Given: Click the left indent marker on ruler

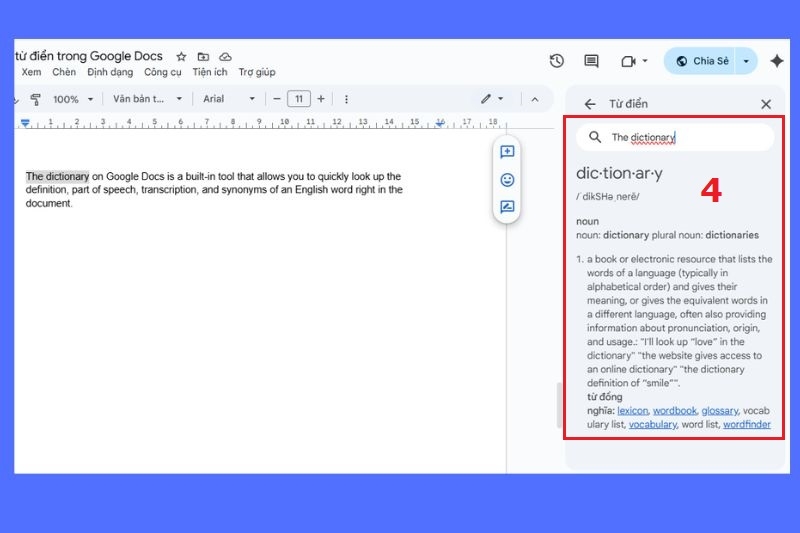Looking at the screenshot, I should (x=25, y=122).
